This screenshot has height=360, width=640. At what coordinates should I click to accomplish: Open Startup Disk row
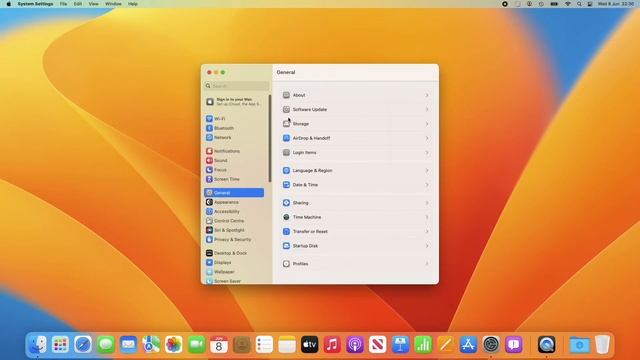(x=356, y=246)
